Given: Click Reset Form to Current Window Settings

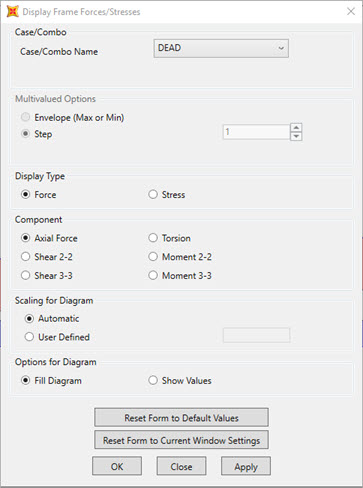Looking at the screenshot, I should pyautogui.click(x=181, y=440).
